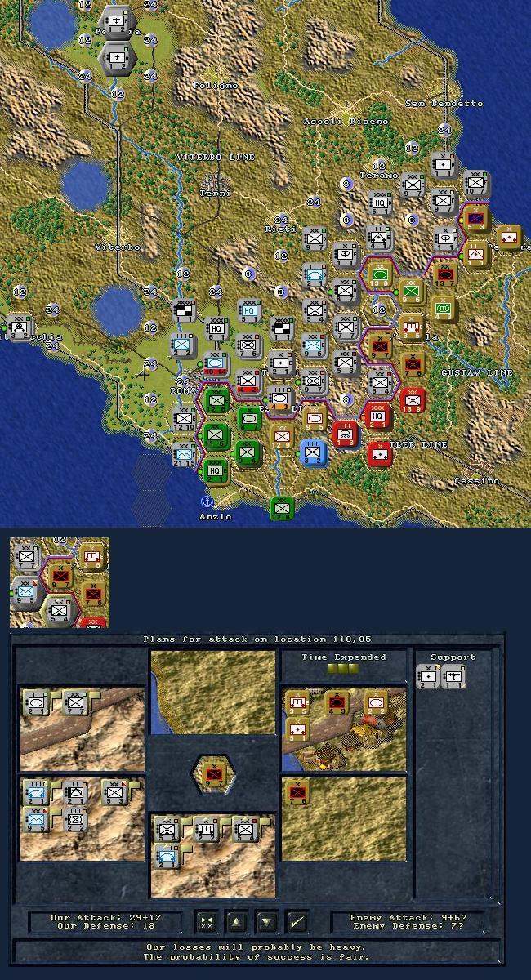This screenshot has width=531, height=980.
Task: Select defender unit 7-6 in the lower enemy panel
Action: coord(298,792)
